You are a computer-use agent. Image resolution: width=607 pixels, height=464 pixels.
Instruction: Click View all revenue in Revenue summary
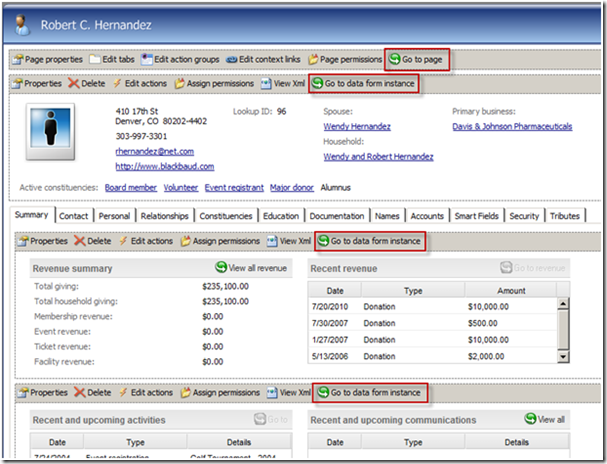pos(251,268)
